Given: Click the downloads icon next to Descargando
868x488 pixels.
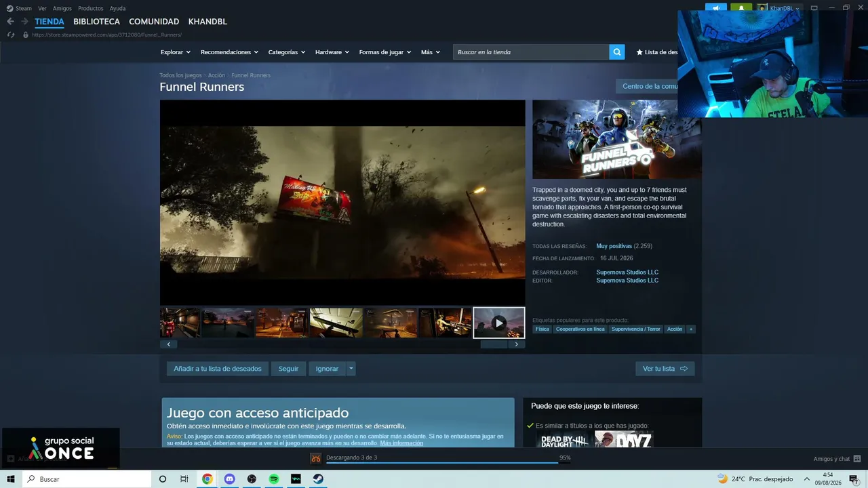Looking at the screenshot, I should click(316, 458).
